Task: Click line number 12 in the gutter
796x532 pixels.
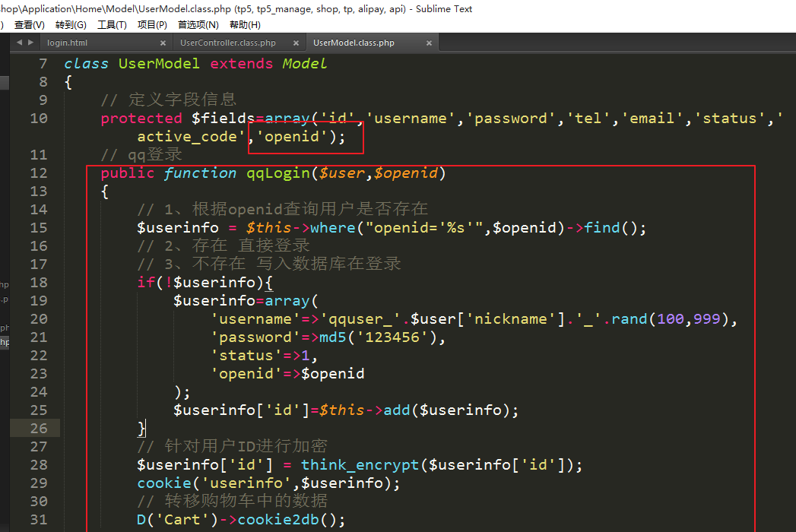Action: coord(39,173)
